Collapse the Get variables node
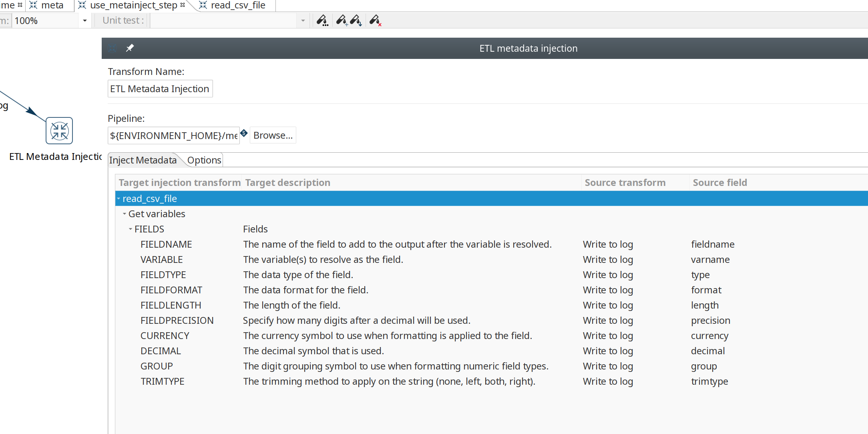Image resolution: width=868 pixels, height=434 pixels. [125, 214]
